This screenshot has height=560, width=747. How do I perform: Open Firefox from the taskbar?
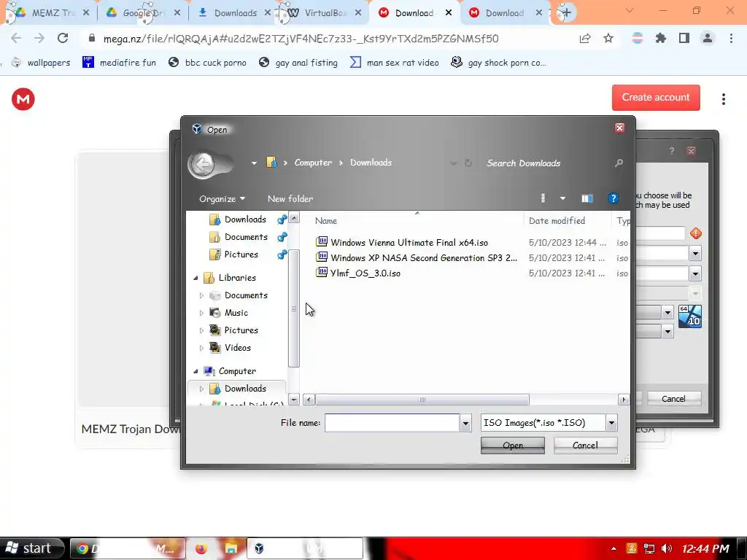(201, 548)
